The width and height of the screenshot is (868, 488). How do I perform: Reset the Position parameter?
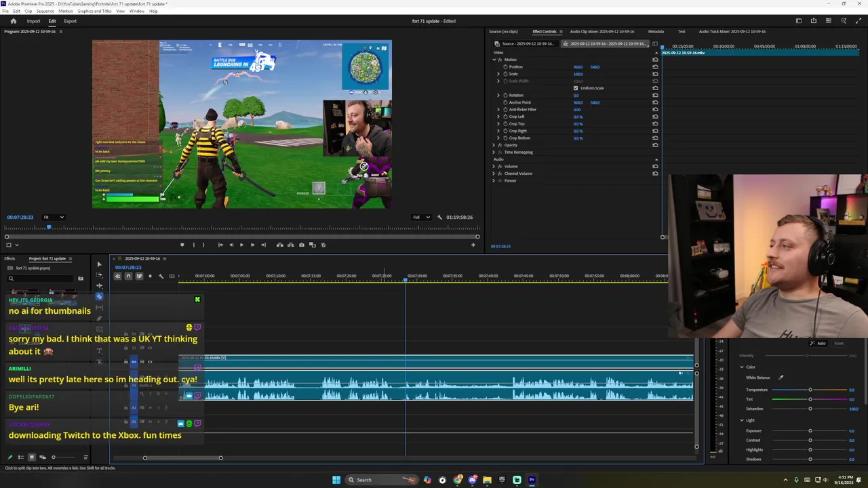(655, 66)
